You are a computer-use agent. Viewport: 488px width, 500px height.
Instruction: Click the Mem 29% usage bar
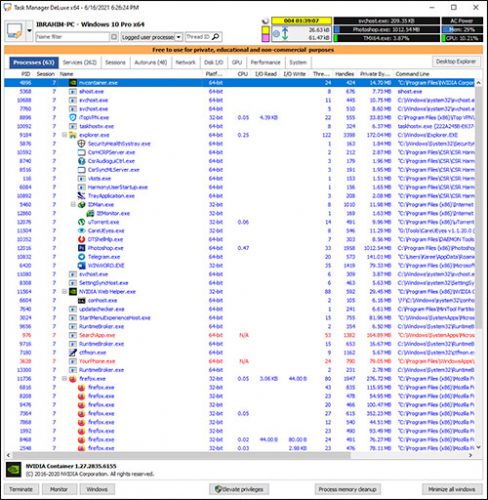(x=462, y=29)
